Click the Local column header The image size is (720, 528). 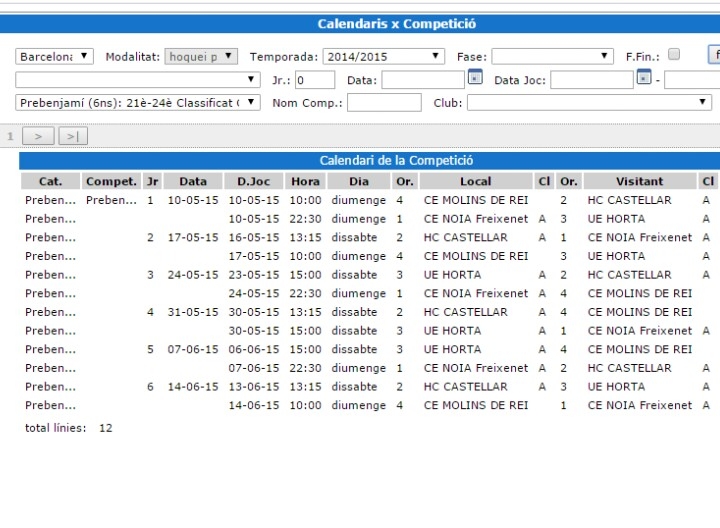point(475,182)
